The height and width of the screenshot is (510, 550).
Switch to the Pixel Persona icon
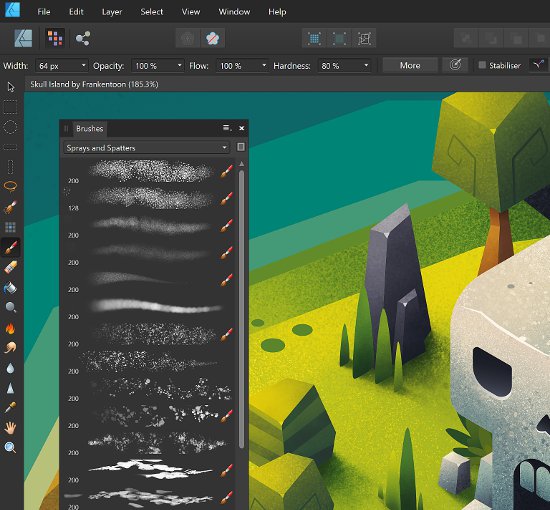55,38
